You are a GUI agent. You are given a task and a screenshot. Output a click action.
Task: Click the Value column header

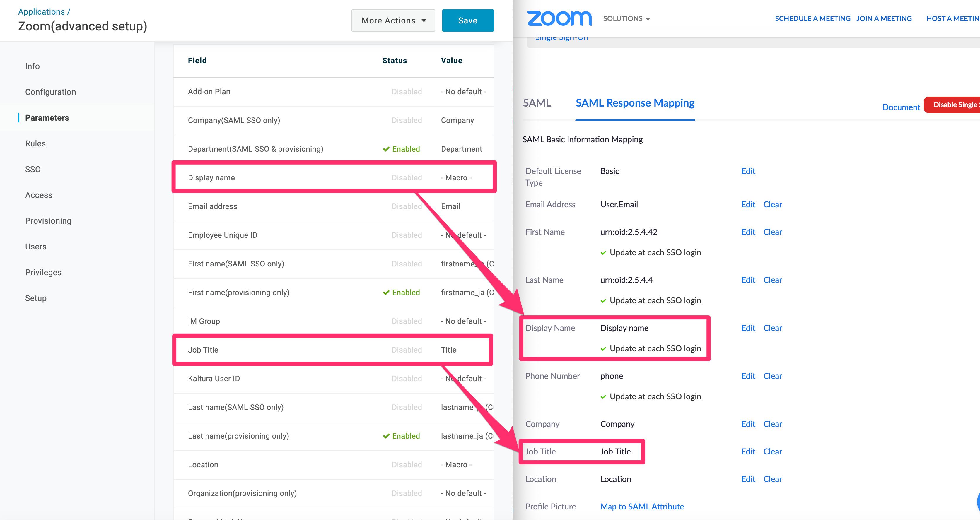click(452, 61)
